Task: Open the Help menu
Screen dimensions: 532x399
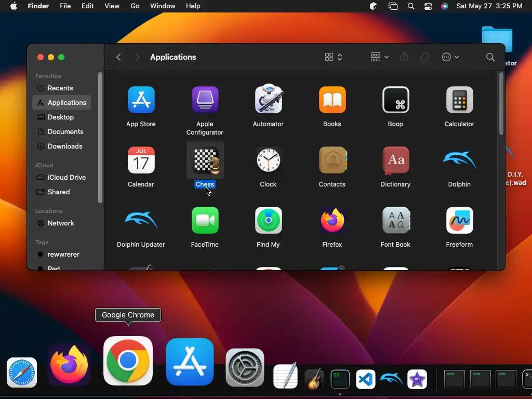Action: click(193, 6)
